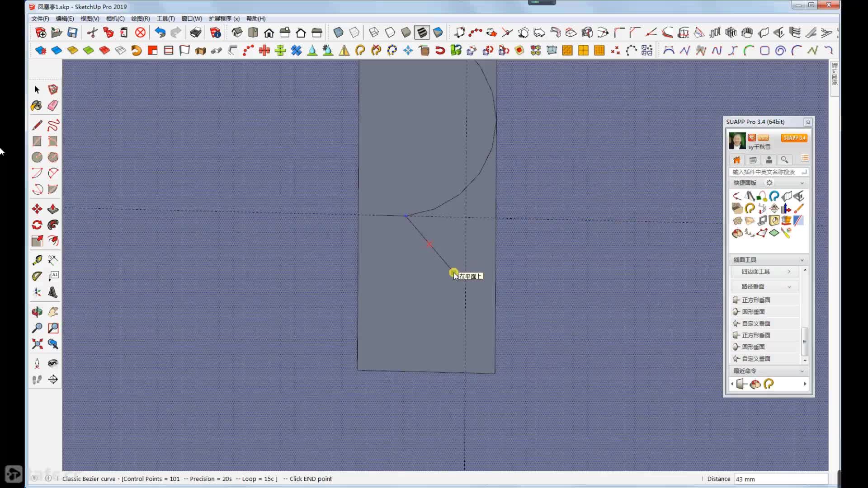Toggle Back Edges face style
This screenshot has height=488, width=868.
pyautogui.click(x=354, y=33)
